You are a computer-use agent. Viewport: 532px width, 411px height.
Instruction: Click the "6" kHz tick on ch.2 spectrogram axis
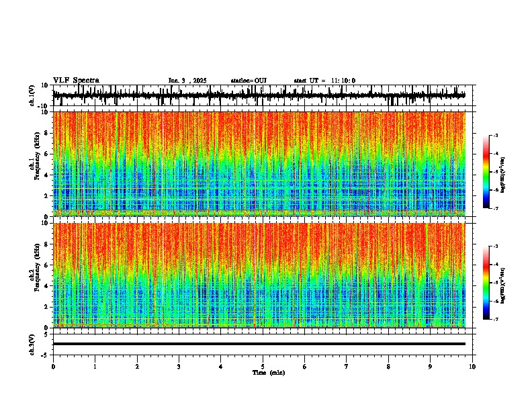click(x=46, y=265)
